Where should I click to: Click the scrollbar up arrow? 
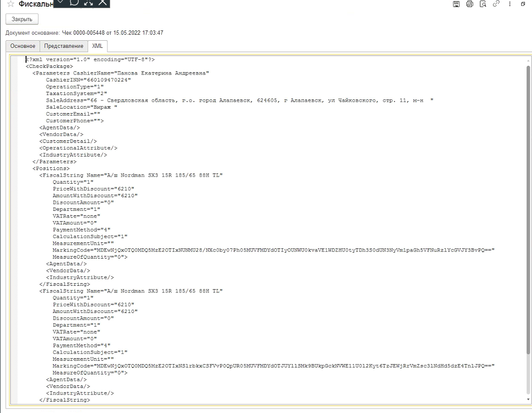coord(528,59)
